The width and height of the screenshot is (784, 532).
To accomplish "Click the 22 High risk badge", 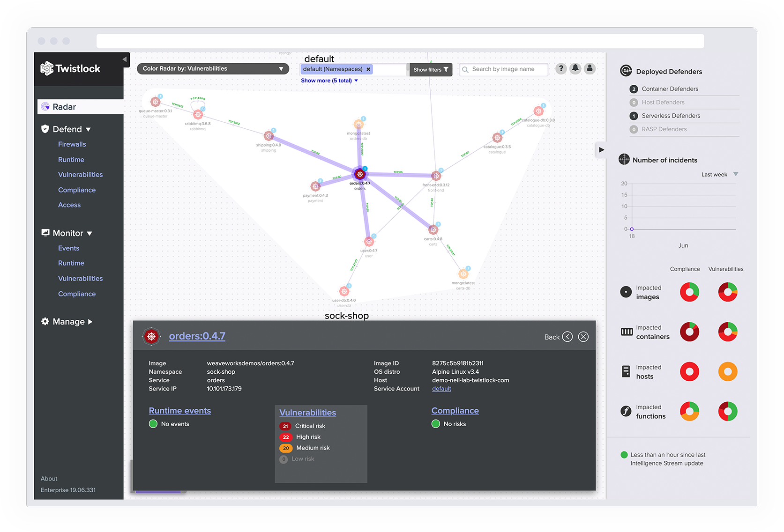I will pyautogui.click(x=285, y=437).
